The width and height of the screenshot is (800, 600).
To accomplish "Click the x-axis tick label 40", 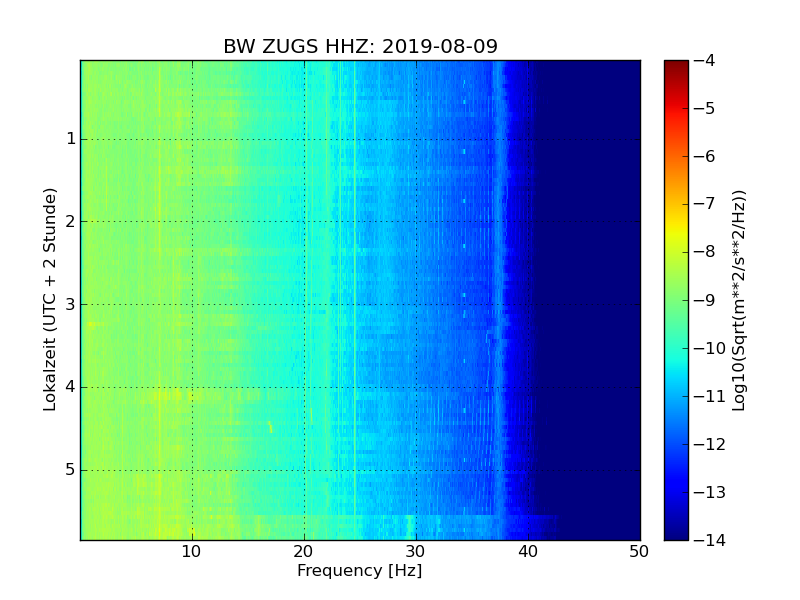I will (x=529, y=552).
